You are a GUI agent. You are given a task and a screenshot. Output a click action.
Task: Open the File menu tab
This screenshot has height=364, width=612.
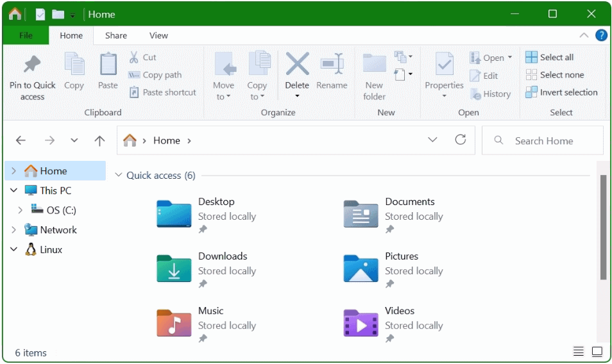coord(26,35)
